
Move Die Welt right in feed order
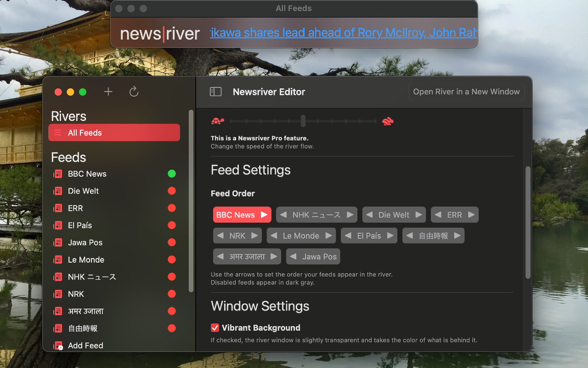click(x=418, y=215)
